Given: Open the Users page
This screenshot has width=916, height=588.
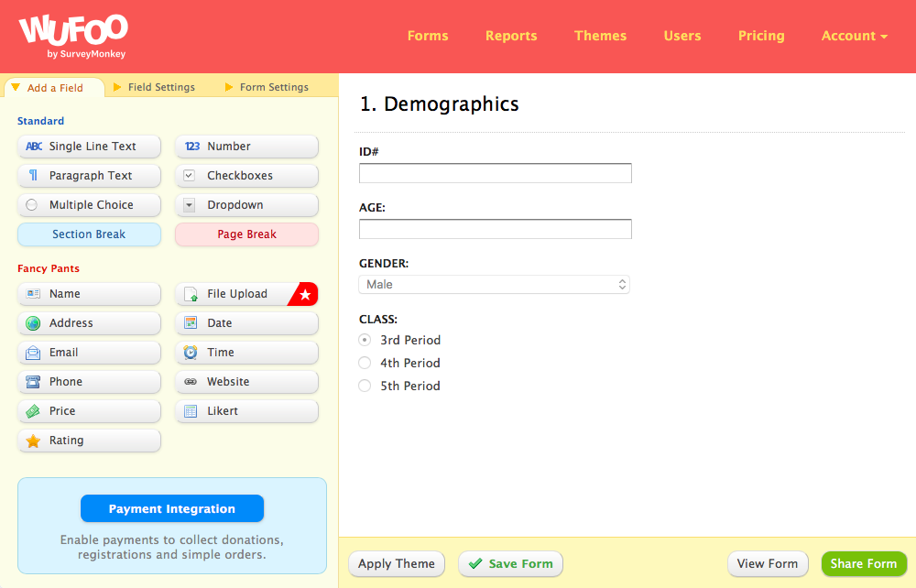Looking at the screenshot, I should coord(682,36).
